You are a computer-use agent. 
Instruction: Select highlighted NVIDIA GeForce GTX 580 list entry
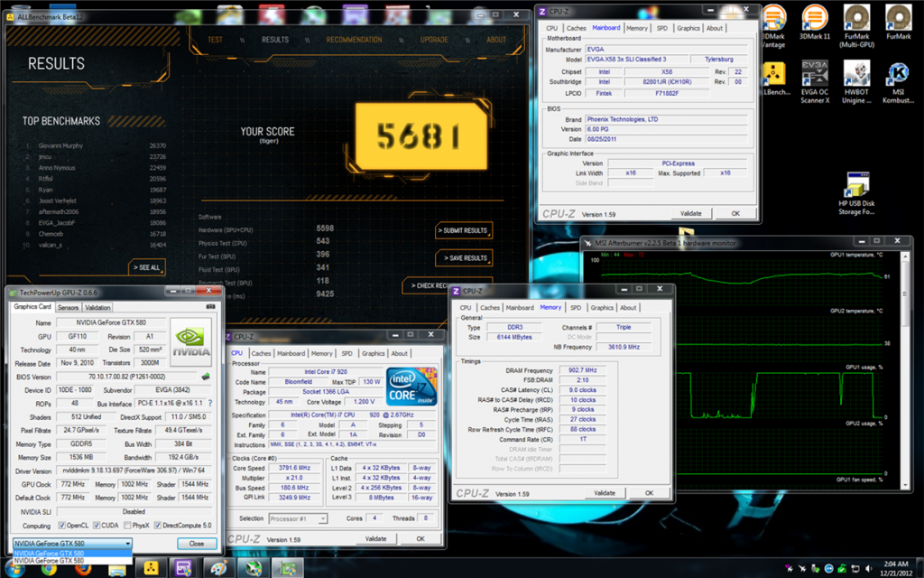pos(72,554)
